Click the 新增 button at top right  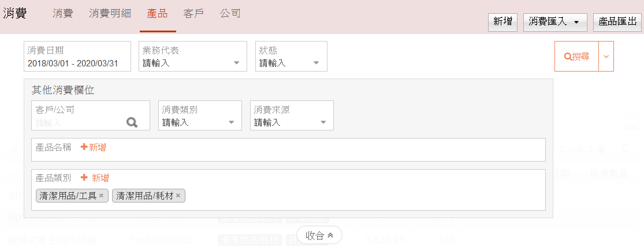(502, 22)
